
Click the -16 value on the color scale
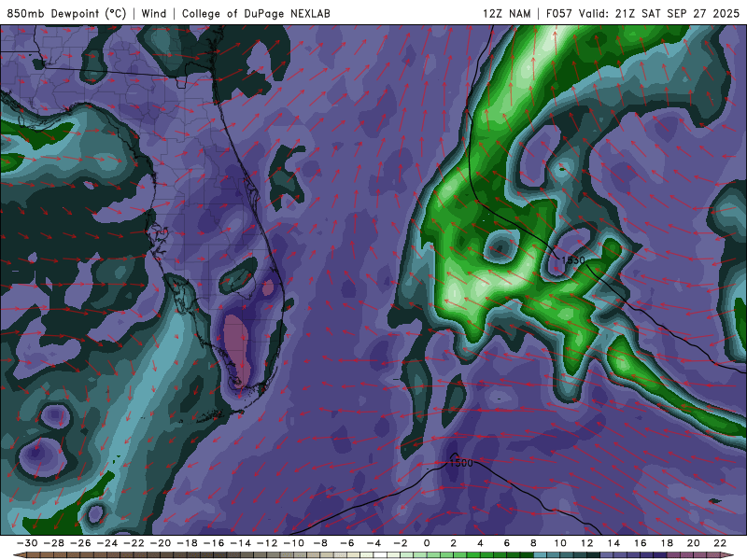[214, 543]
